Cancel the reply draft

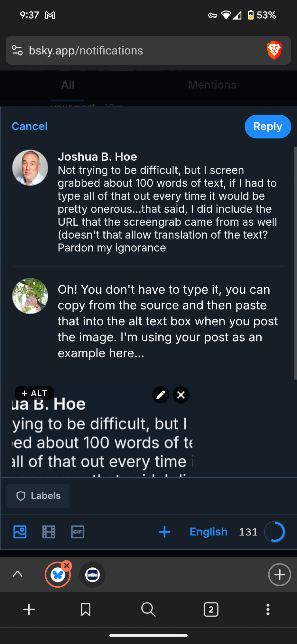point(30,127)
